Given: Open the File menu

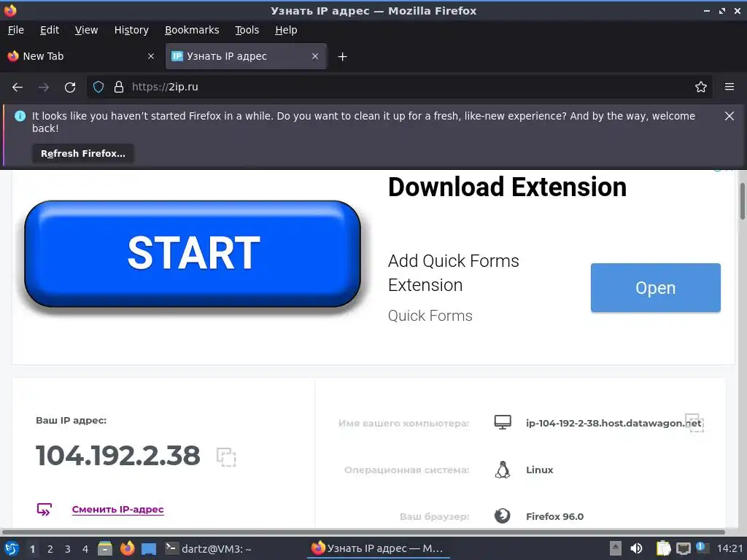Looking at the screenshot, I should tap(16, 30).
